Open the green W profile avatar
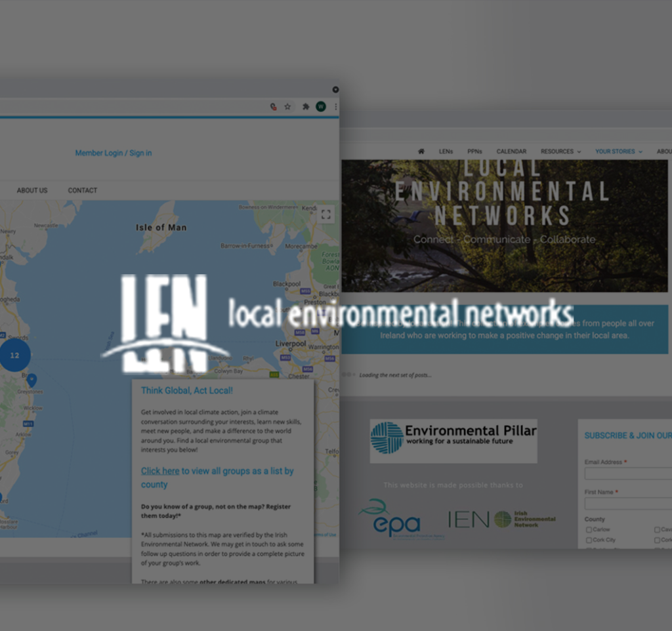Screen dimensions: 672x631 pos(320,107)
